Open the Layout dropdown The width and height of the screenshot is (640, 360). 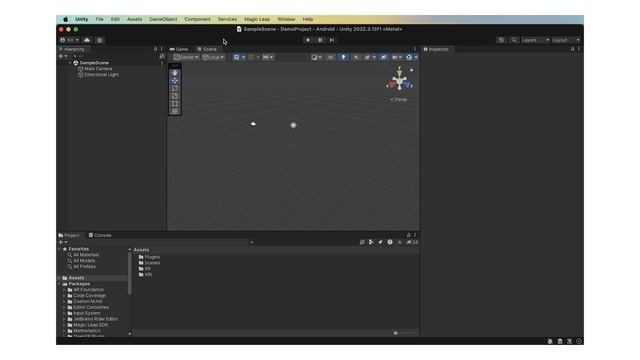[x=566, y=40]
